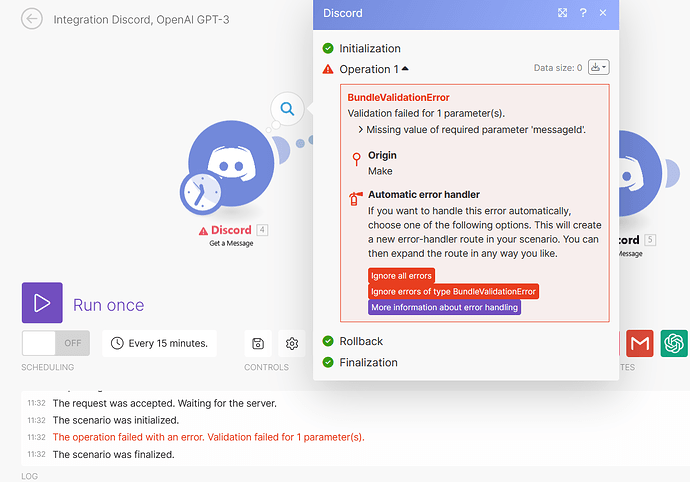
Task: Click the Origin pin icon
Action: (356, 159)
